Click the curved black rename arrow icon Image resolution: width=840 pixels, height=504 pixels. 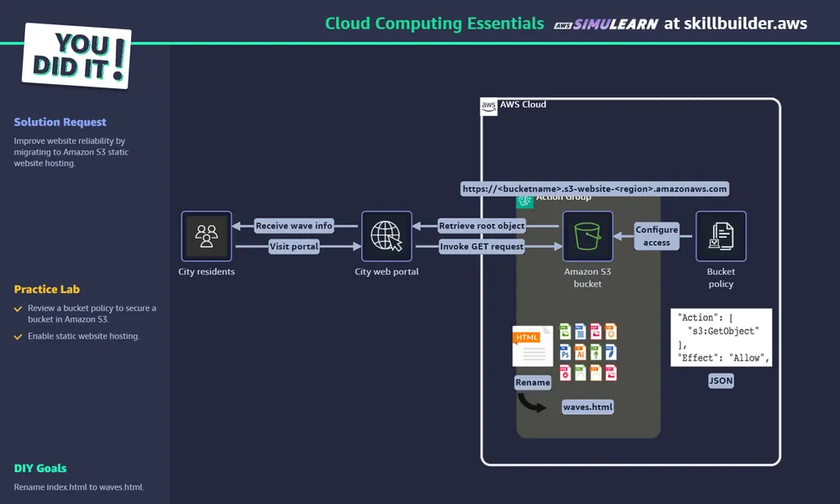[532, 402]
